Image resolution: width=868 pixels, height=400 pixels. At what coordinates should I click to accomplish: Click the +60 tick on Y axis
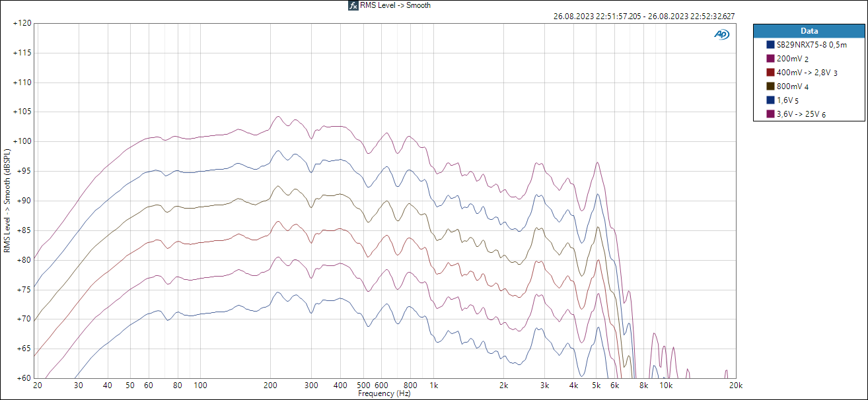(x=23, y=378)
